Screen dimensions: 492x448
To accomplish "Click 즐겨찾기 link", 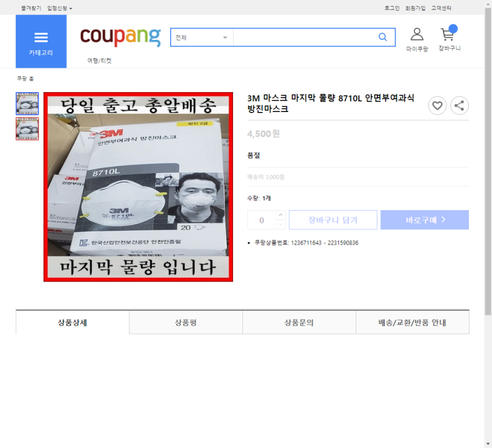I will [x=31, y=8].
